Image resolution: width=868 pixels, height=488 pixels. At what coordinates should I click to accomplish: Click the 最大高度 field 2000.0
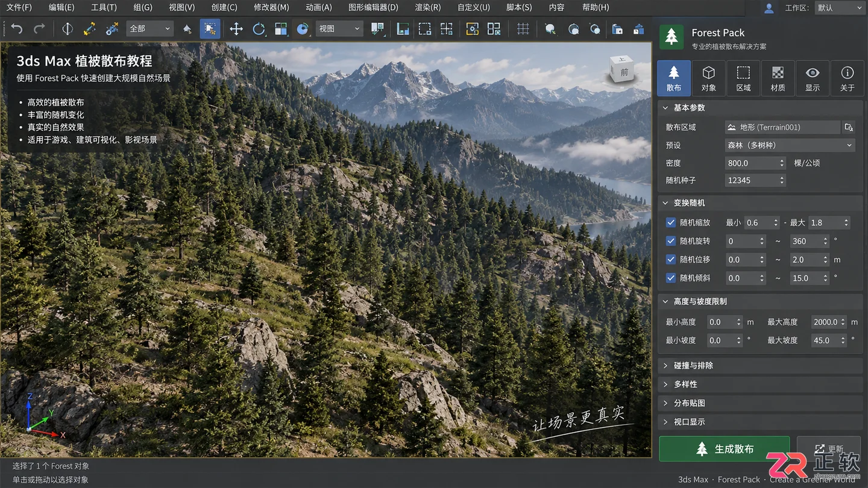[x=829, y=322]
